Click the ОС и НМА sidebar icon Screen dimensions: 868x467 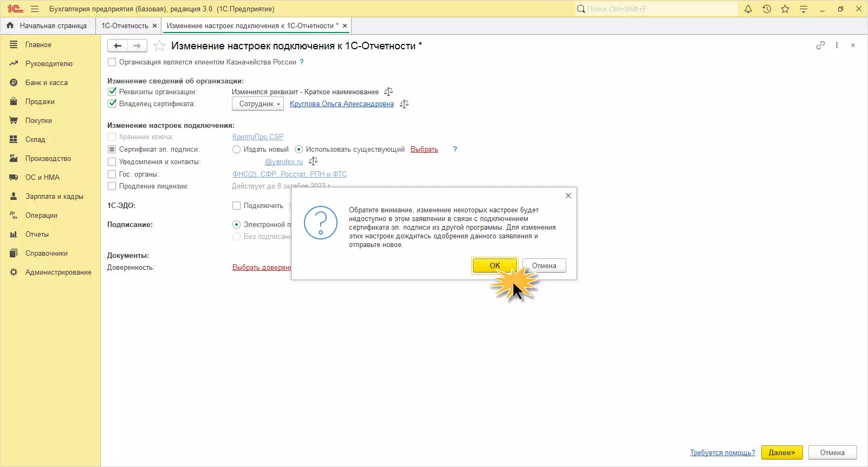(x=14, y=178)
